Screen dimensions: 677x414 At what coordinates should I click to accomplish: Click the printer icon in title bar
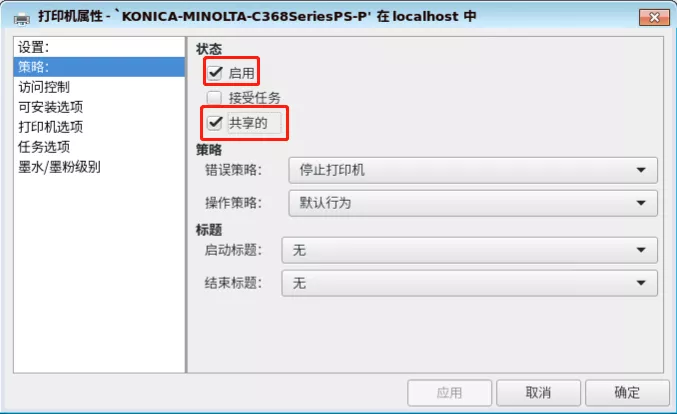coord(22,18)
